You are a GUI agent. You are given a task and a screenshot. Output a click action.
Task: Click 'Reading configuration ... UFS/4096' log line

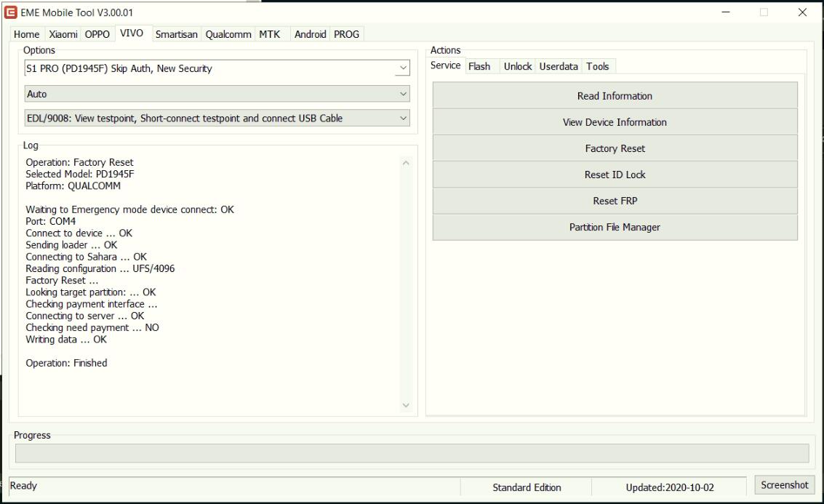point(100,268)
